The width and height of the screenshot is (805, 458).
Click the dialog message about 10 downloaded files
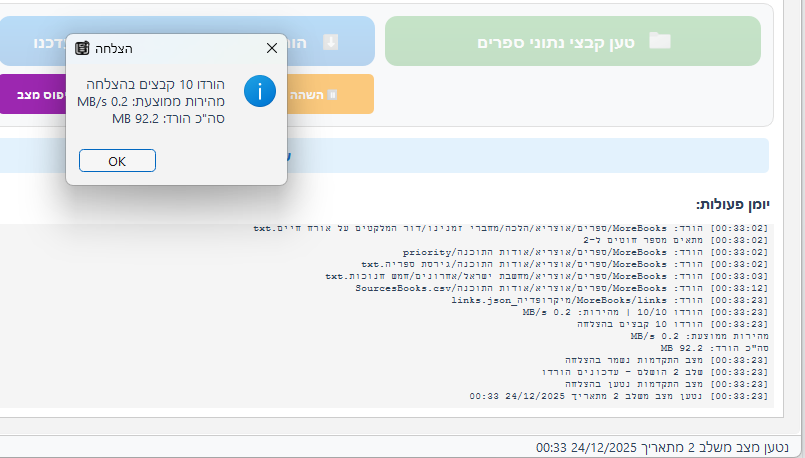[168, 83]
